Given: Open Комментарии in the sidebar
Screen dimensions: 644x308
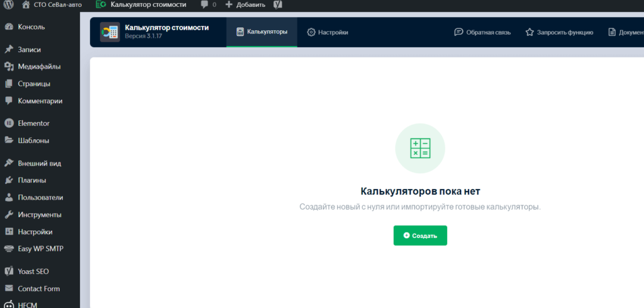Looking at the screenshot, I should coord(40,101).
